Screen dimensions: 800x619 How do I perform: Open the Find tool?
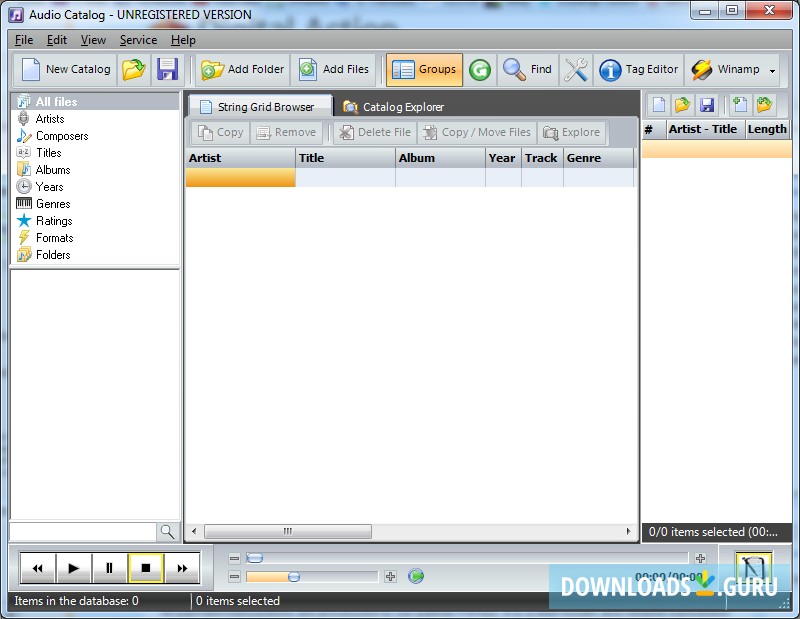[x=528, y=69]
